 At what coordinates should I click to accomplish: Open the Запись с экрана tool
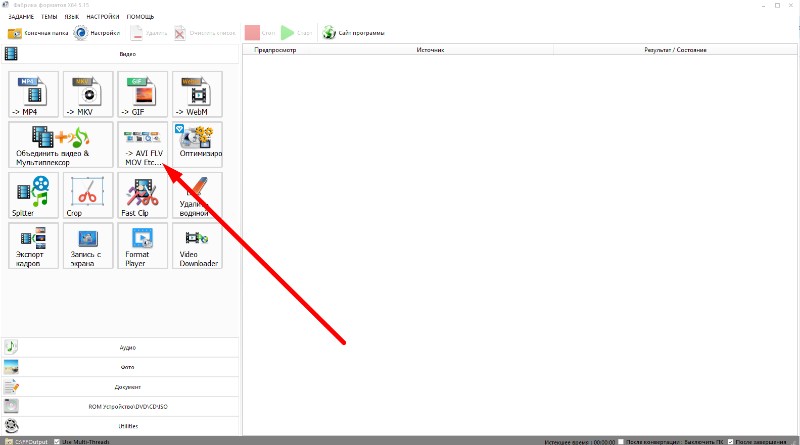(88, 245)
